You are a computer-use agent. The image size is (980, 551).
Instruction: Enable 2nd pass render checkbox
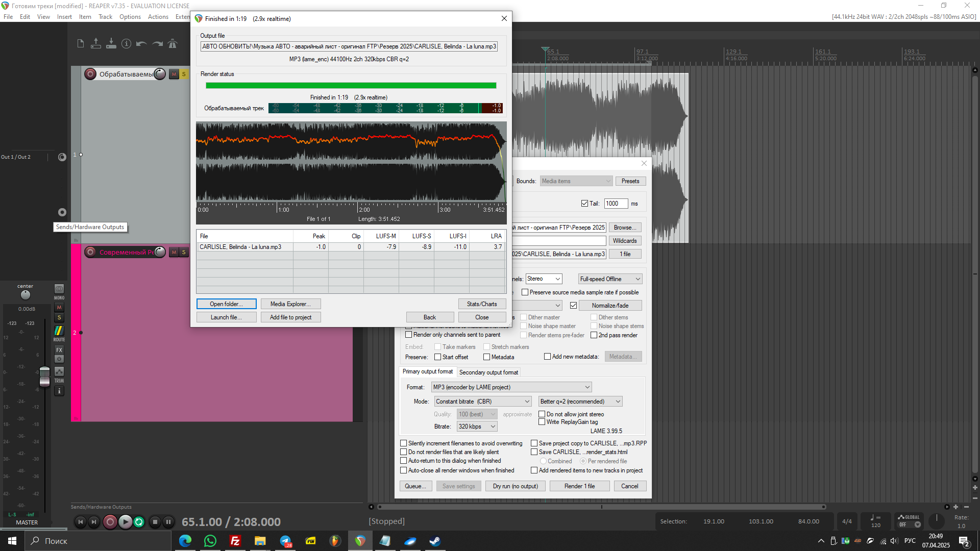[x=594, y=335]
